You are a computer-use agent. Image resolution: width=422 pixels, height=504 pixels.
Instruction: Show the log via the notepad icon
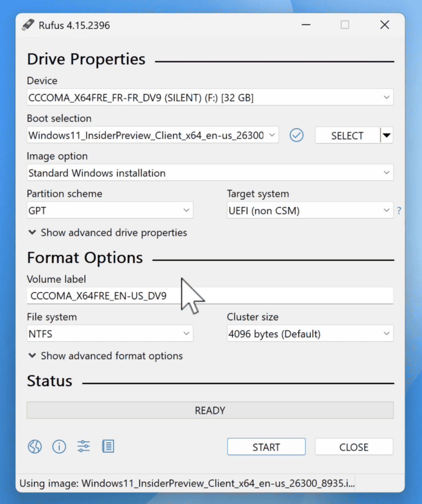[x=108, y=446]
